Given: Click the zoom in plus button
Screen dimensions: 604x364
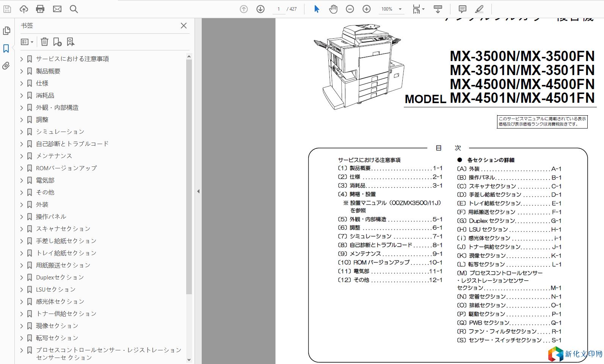Looking at the screenshot, I should [x=367, y=9].
